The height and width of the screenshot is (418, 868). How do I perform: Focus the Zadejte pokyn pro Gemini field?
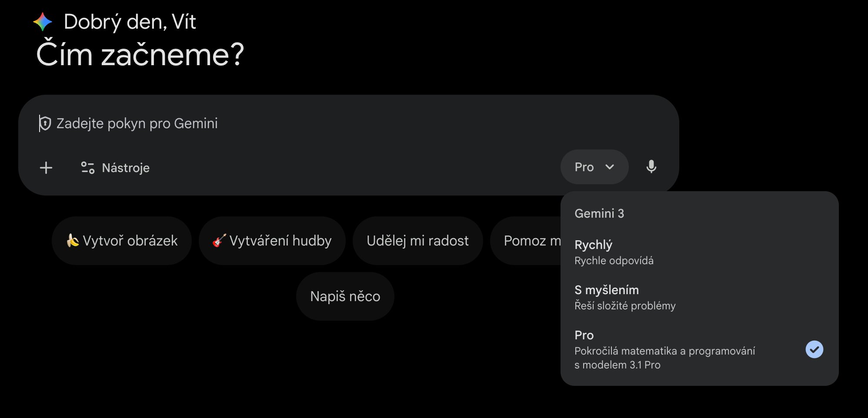[304, 123]
